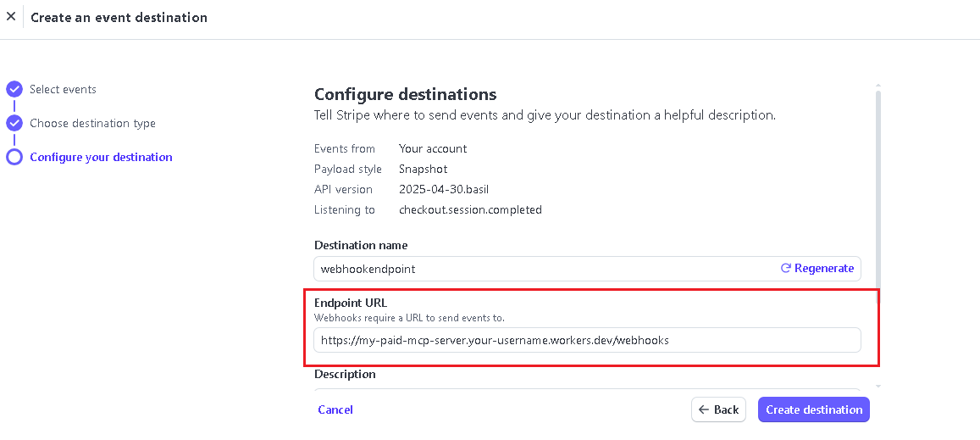Focus the Destination name text field
The width and height of the screenshot is (980, 440).
click(542, 269)
